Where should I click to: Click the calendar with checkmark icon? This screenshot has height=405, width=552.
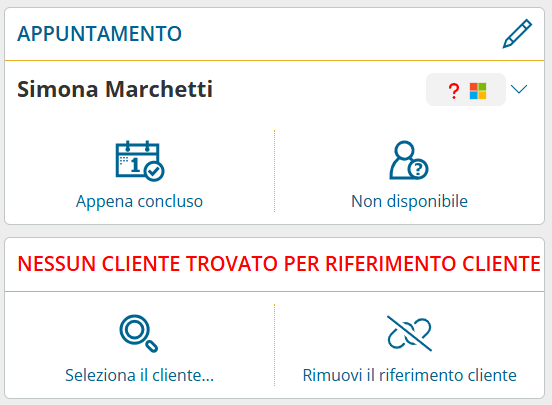coord(140,161)
